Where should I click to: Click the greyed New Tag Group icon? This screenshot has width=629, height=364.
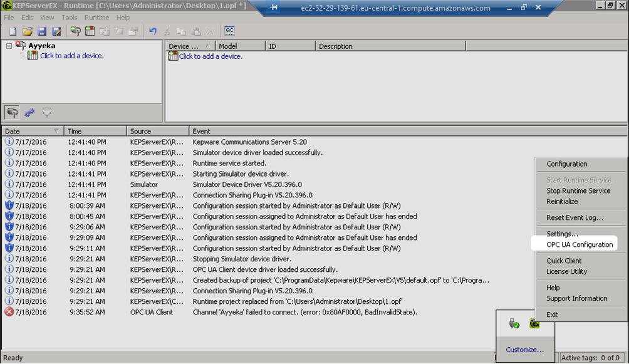(x=104, y=31)
